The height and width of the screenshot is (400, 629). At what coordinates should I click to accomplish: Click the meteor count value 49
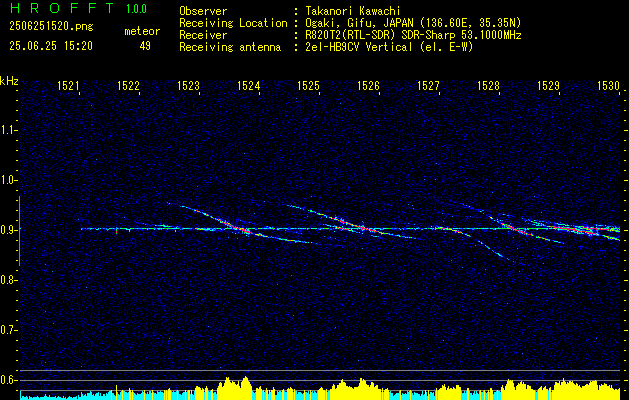pos(145,46)
